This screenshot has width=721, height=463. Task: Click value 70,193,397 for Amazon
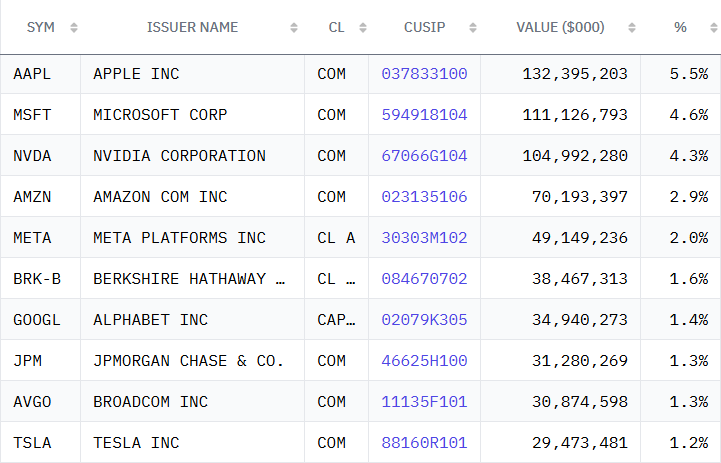click(x=580, y=197)
